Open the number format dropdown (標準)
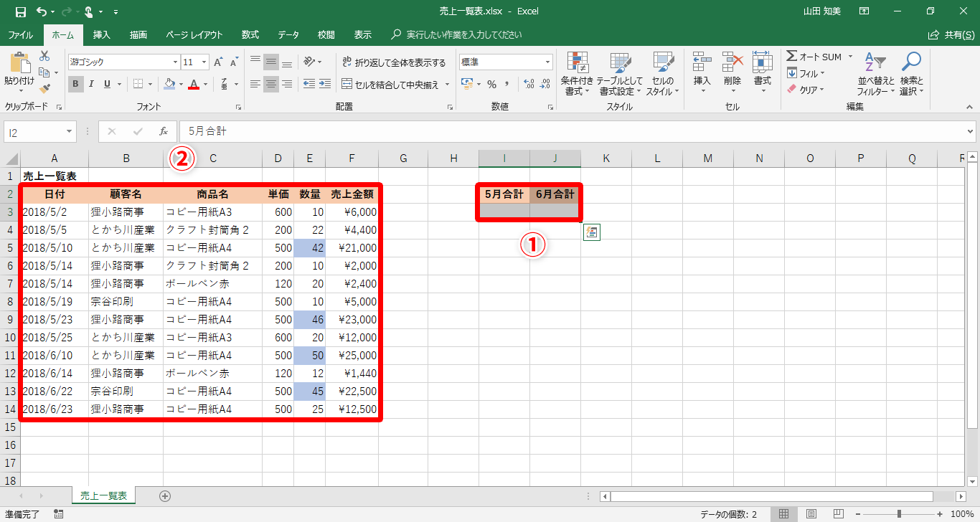980x522 pixels. tap(548, 62)
